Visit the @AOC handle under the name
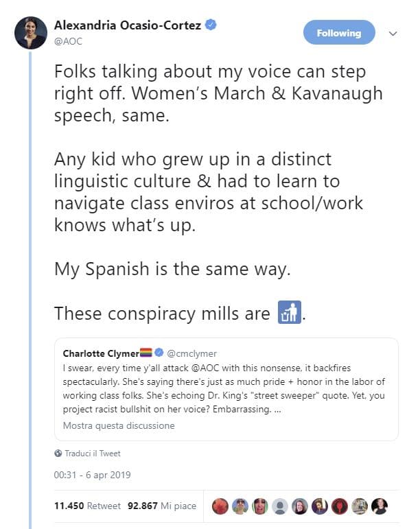The width and height of the screenshot is (420, 529). coord(69,40)
